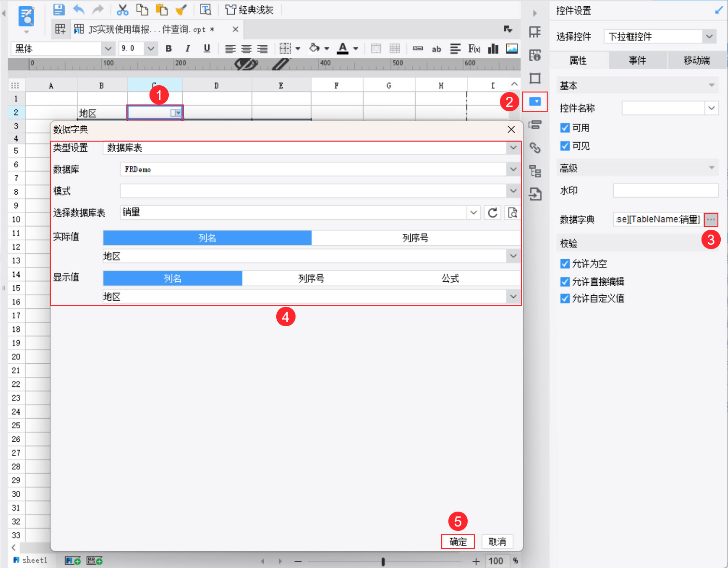Select 列序号 for 显示值
The height and width of the screenshot is (568, 728).
coord(311,278)
